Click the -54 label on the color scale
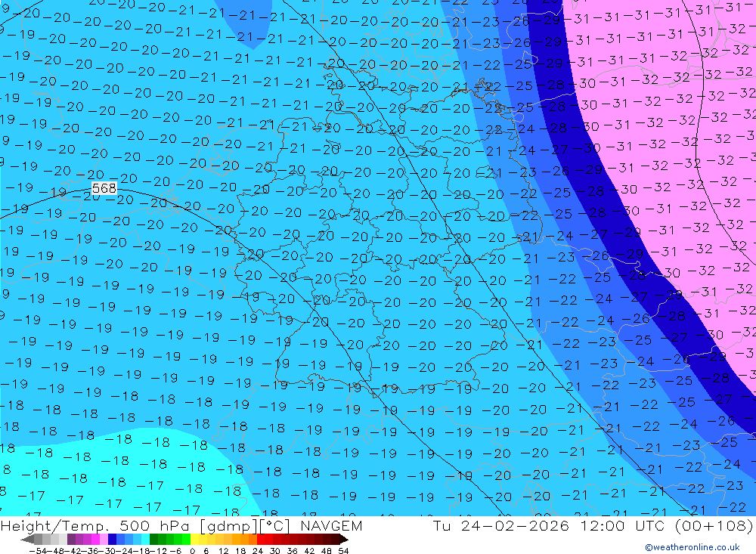756x554 pixels. click(38, 551)
